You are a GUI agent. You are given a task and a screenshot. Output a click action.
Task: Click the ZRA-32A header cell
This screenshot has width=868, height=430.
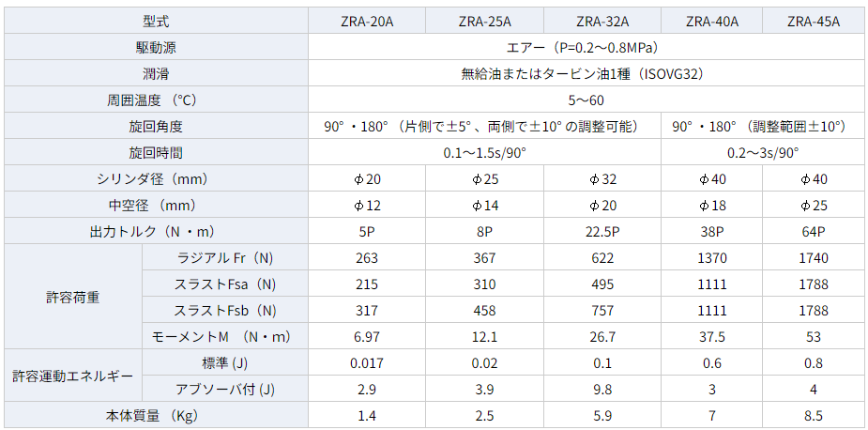(602, 21)
